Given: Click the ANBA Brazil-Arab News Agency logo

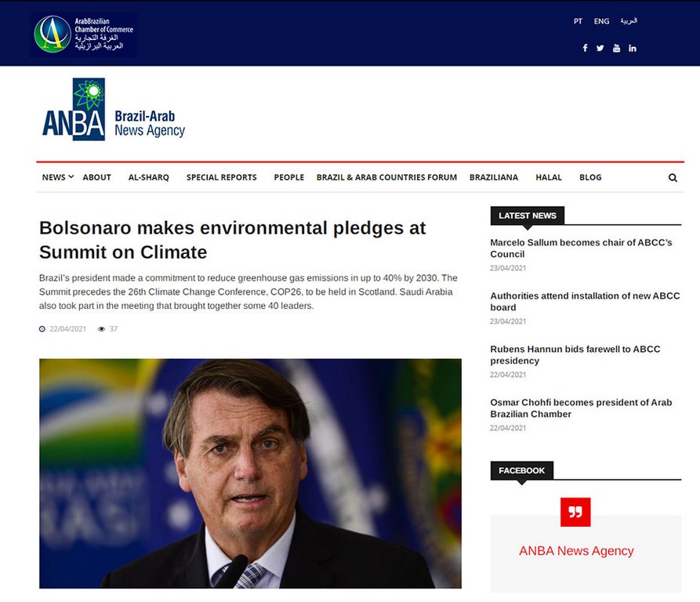Looking at the screenshot, I should point(114,110).
